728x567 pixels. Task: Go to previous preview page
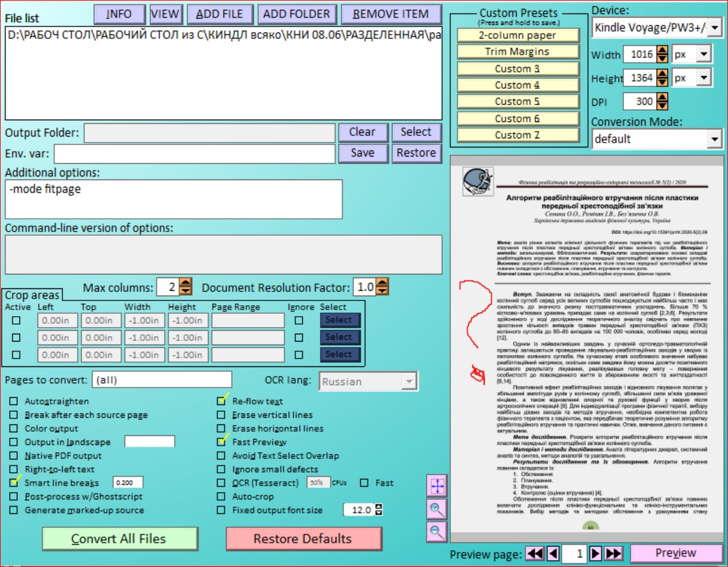552,554
